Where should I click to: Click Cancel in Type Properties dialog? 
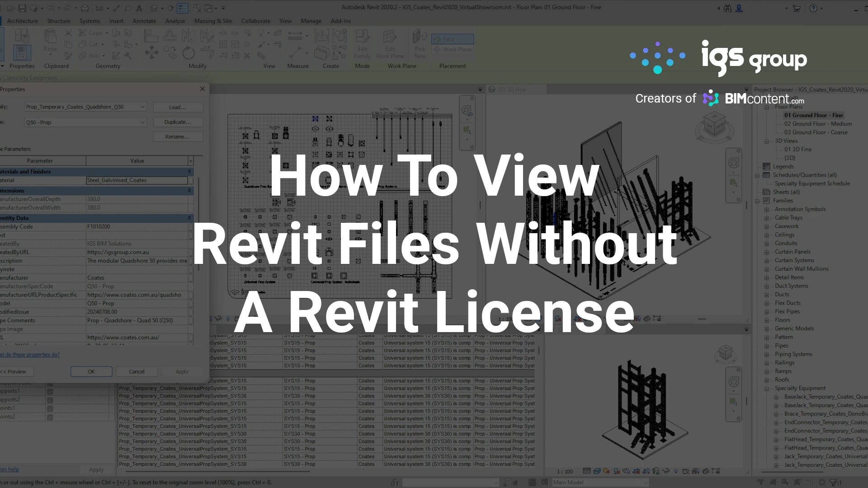pyautogui.click(x=137, y=371)
